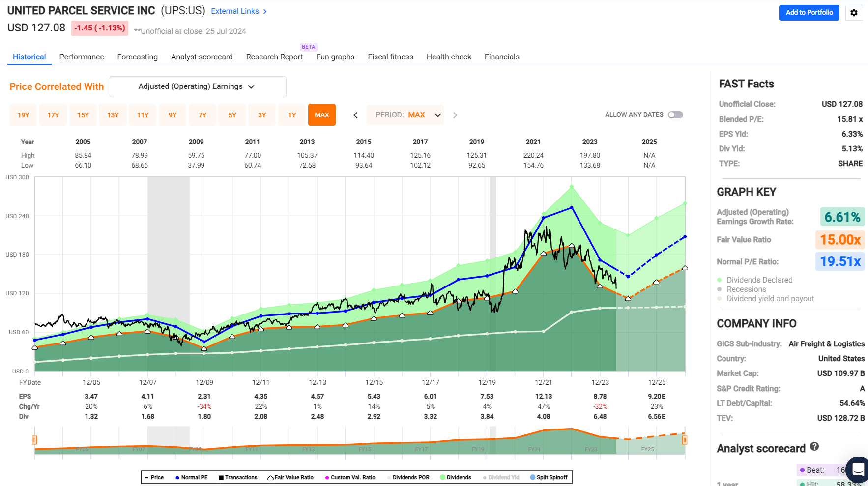Open the PERIOD: MAX dropdown
This screenshot has height=486, width=868.
[x=405, y=114]
